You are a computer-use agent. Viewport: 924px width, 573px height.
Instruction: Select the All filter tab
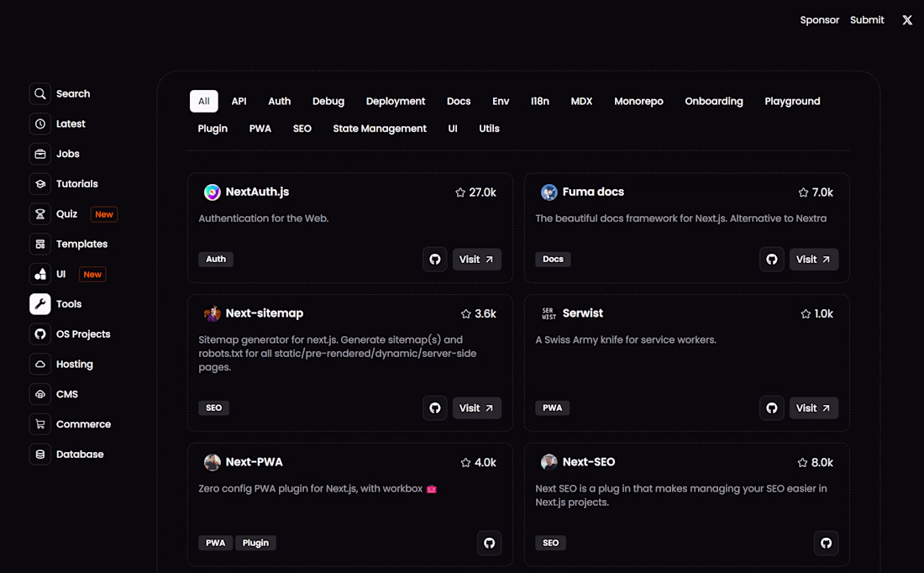point(204,102)
